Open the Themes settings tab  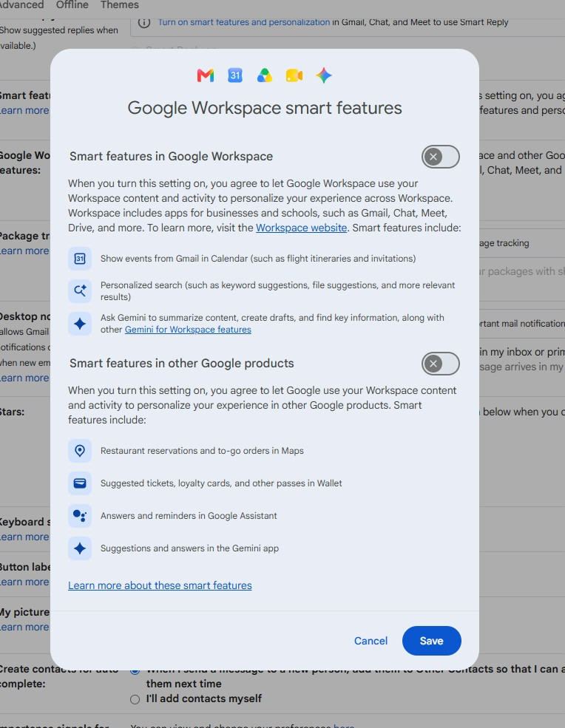(x=119, y=5)
